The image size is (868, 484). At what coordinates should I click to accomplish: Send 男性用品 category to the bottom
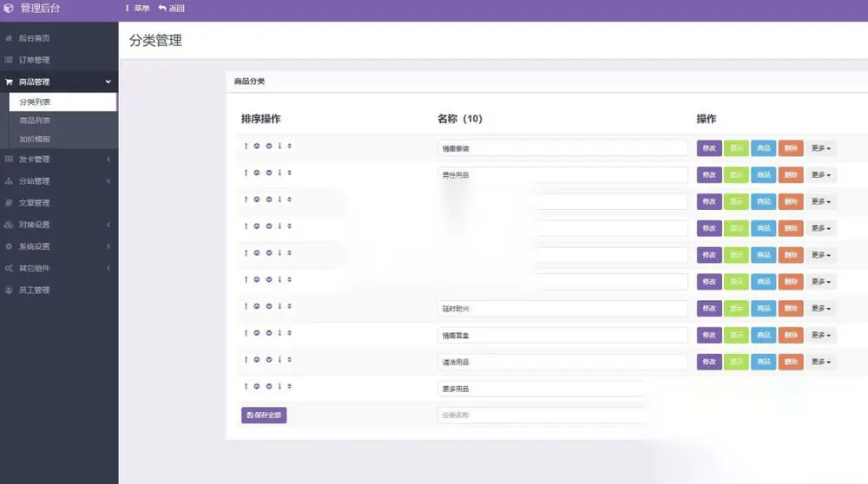coord(279,173)
